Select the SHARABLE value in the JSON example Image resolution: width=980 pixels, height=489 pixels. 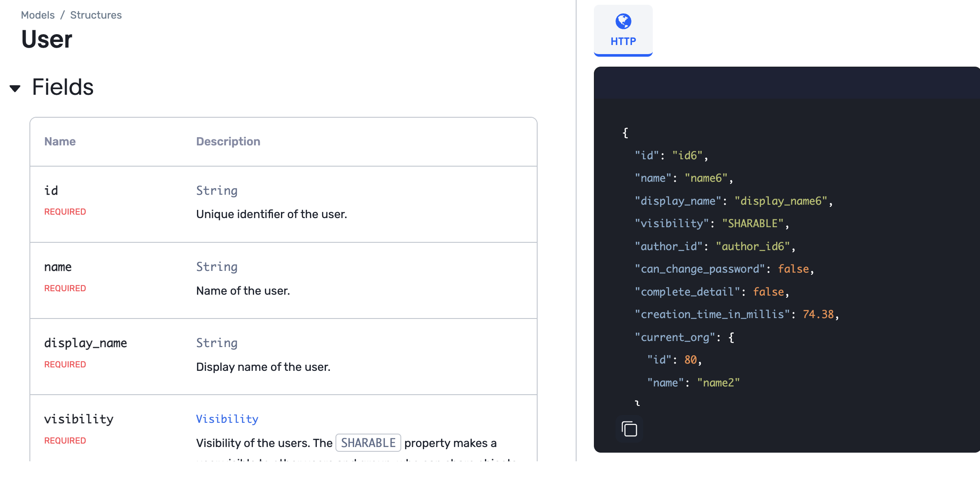click(752, 223)
